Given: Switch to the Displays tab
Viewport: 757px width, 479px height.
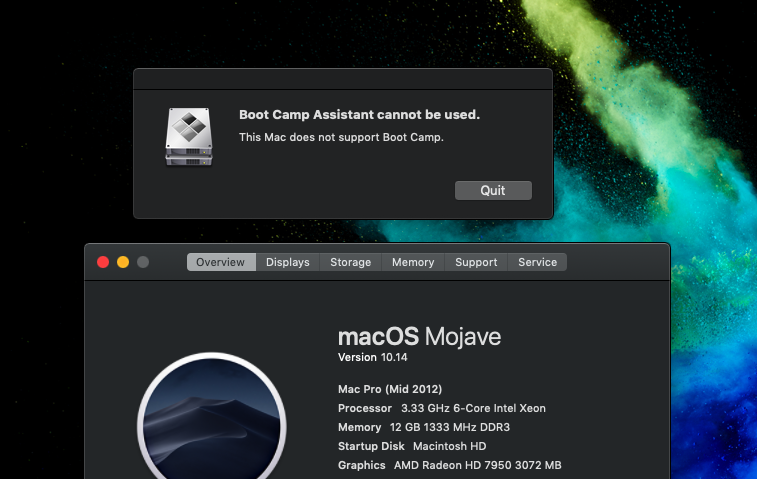Looking at the screenshot, I should point(288,262).
